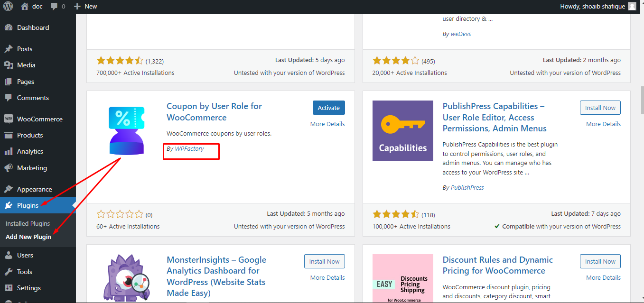Open the Plugins menu
Viewport: 644px width, 303px height.
(x=38, y=205)
